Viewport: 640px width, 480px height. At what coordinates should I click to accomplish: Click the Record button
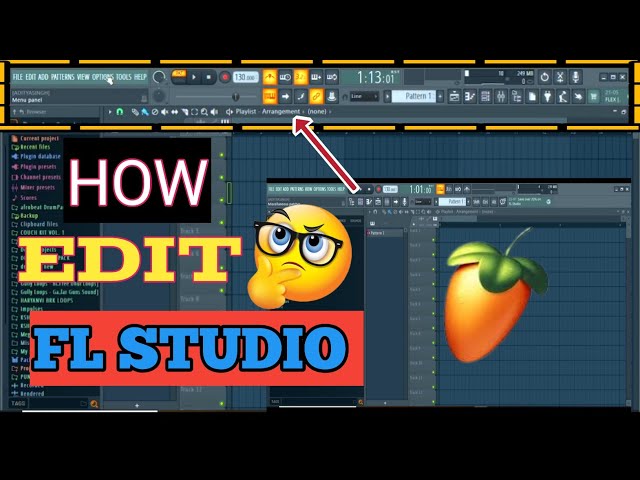pos(224,77)
